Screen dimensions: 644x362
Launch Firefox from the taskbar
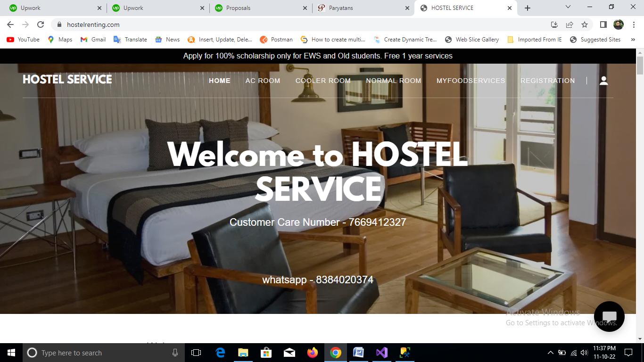click(312, 353)
